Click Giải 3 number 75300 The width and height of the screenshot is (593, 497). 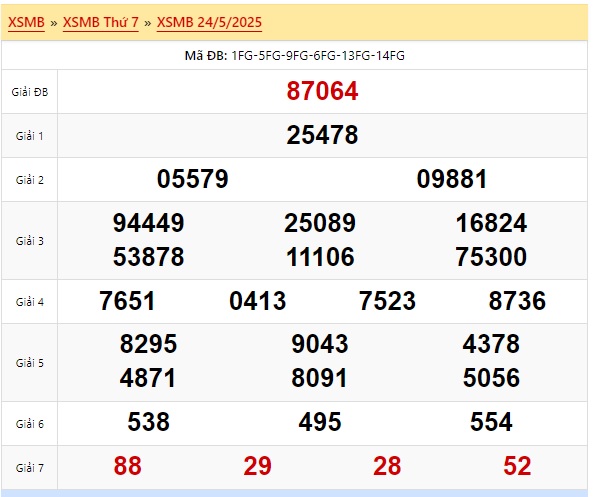[491, 257]
